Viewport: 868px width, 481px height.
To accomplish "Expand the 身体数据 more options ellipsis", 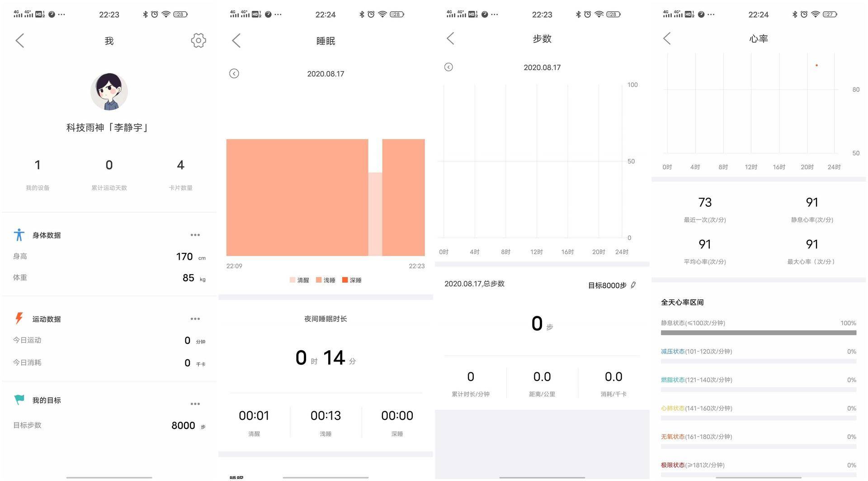I will coord(195,234).
